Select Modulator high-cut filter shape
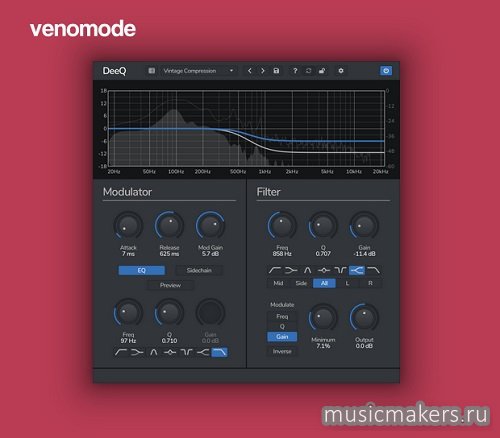Screen dimensions: 500x438 220,352
